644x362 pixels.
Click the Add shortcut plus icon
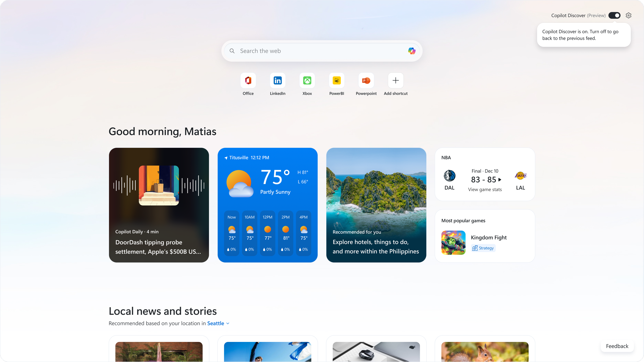click(x=395, y=81)
